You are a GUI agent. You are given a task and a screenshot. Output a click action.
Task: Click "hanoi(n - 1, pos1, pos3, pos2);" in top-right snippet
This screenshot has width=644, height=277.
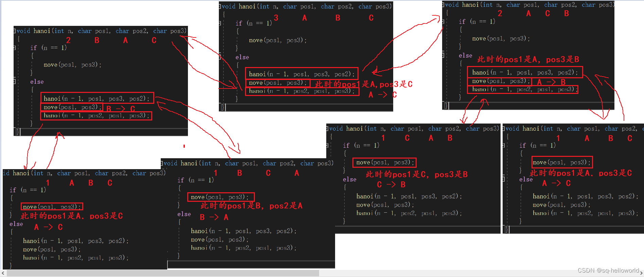coord(525,72)
